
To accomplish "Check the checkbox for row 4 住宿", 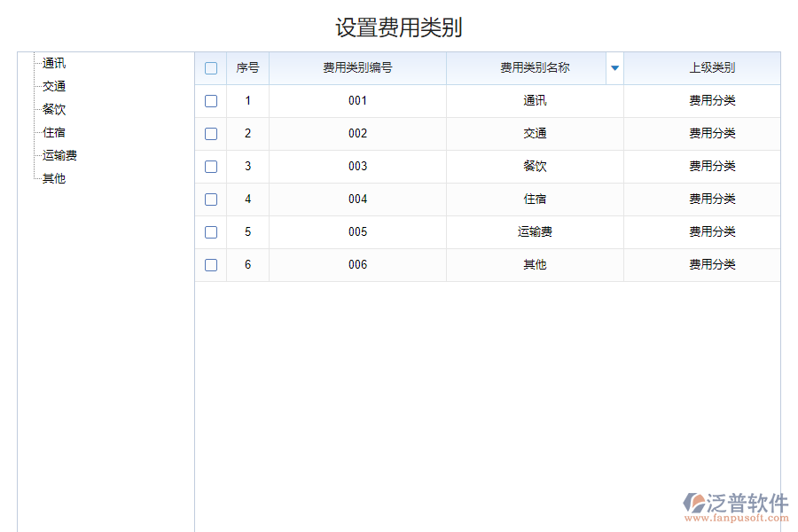I will coord(211,199).
